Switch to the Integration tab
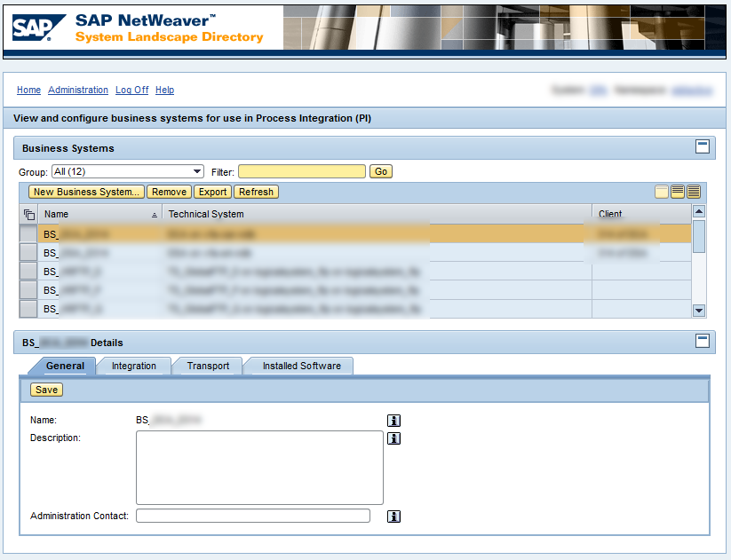This screenshot has width=731, height=560. [133, 366]
